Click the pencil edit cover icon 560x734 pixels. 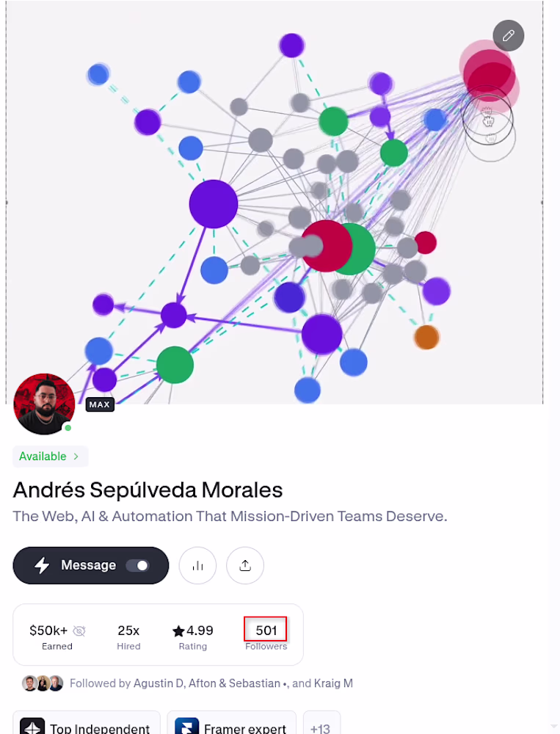coord(508,35)
